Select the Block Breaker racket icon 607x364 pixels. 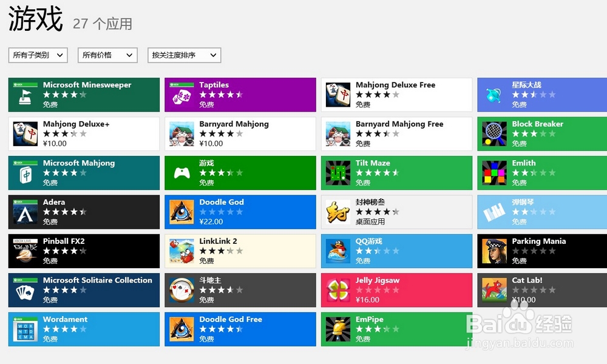click(x=494, y=133)
